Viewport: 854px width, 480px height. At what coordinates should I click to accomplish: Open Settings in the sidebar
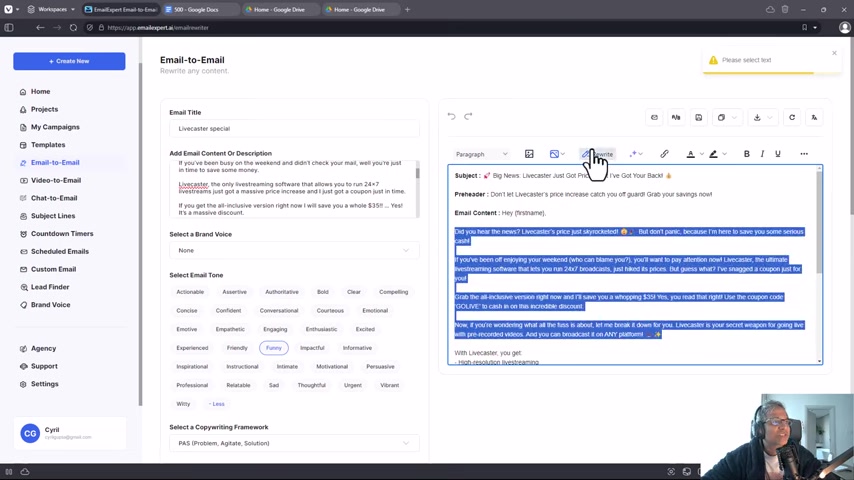point(45,384)
